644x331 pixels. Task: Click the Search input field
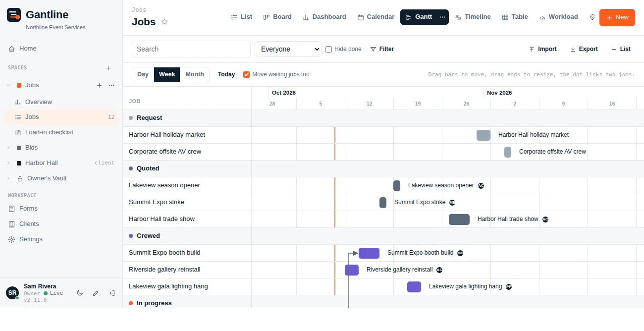coord(191,49)
